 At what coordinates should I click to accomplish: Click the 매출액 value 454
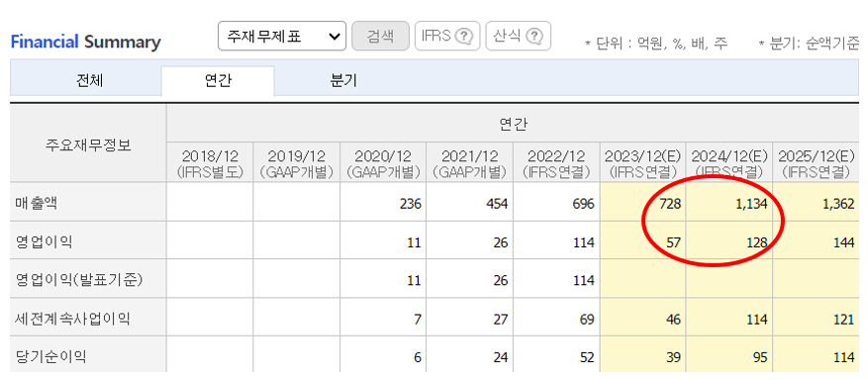point(497,204)
